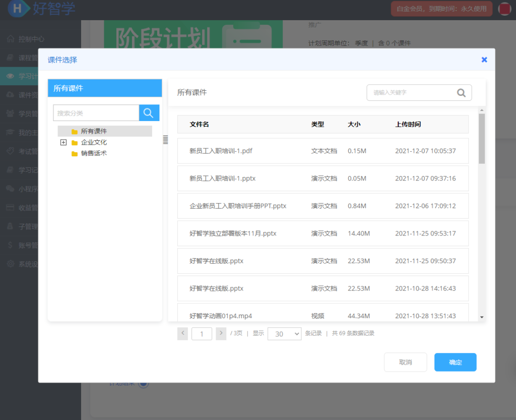Go to previous page arrow
The image size is (516, 420).
(x=182, y=333)
